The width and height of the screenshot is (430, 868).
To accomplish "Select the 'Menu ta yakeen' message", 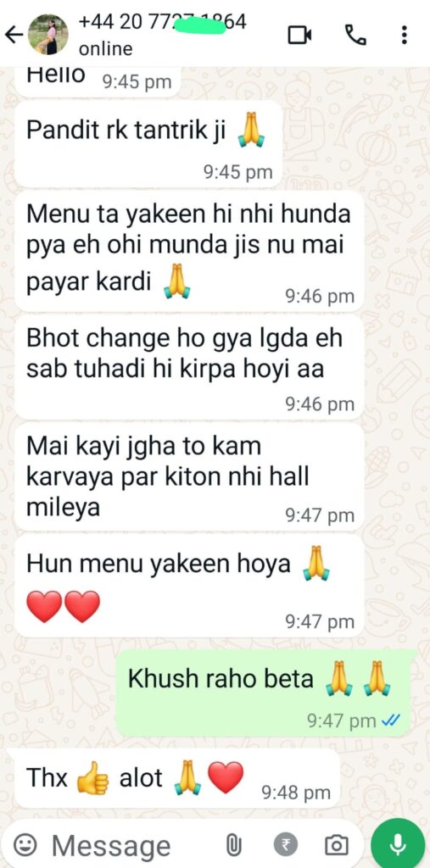I will click(x=189, y=251).
